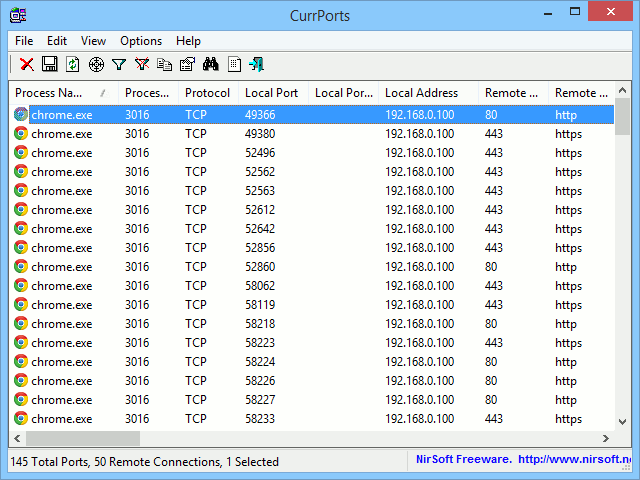640x480 pixels.
Task: Open the NirSoft website link in the status bar
Action: [575, 460]
